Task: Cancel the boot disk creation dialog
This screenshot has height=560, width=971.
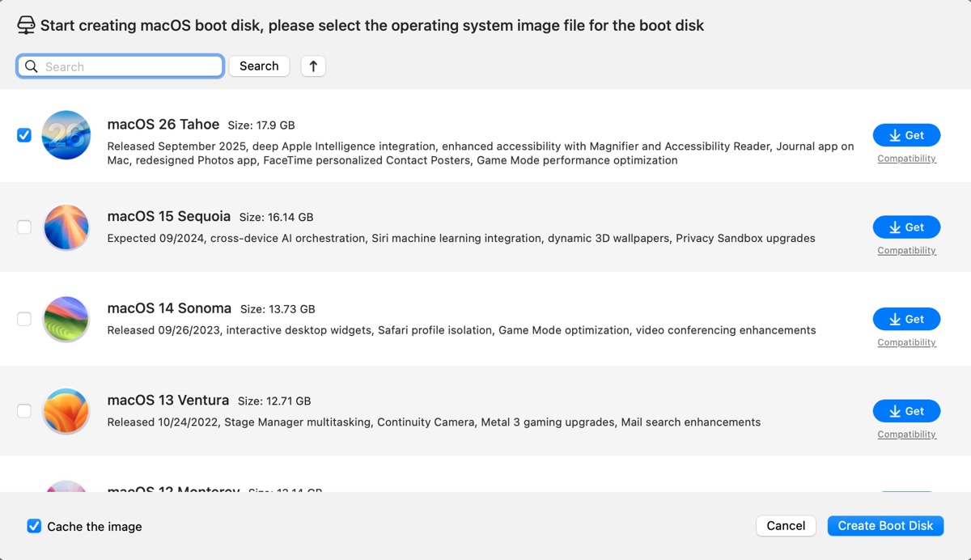Action: point(786,526)
